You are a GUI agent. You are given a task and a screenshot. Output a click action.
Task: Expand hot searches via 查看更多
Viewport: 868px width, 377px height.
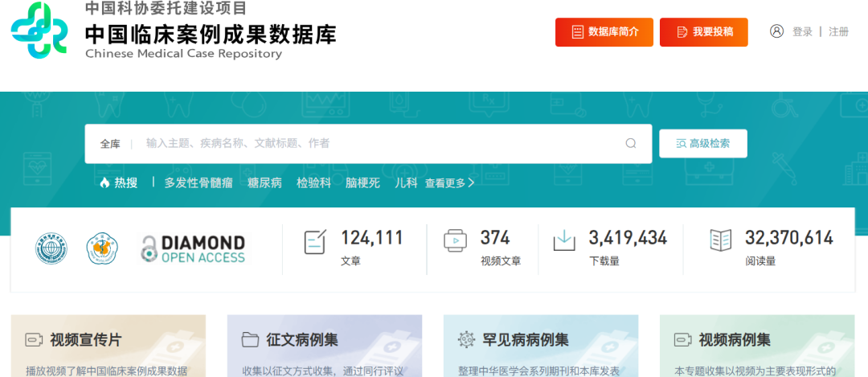pyautogui.click(x=449, y=183)
